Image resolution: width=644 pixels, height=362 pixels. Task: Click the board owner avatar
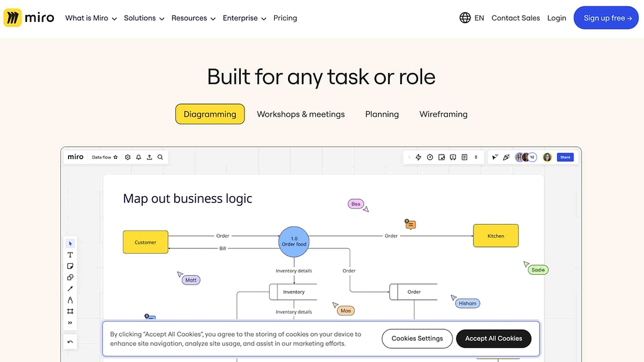point(547,157)
